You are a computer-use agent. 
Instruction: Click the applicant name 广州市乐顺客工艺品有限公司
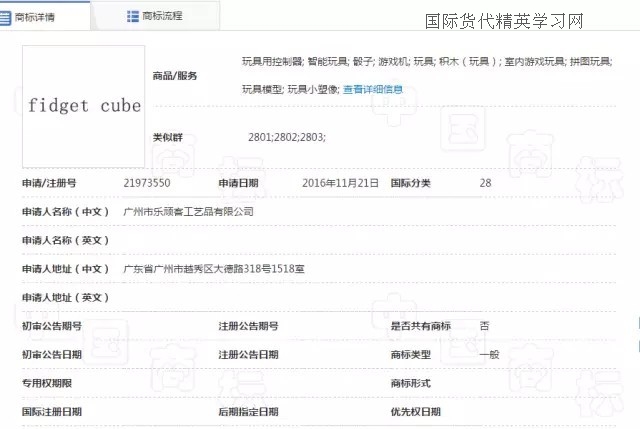pos(187,212)
